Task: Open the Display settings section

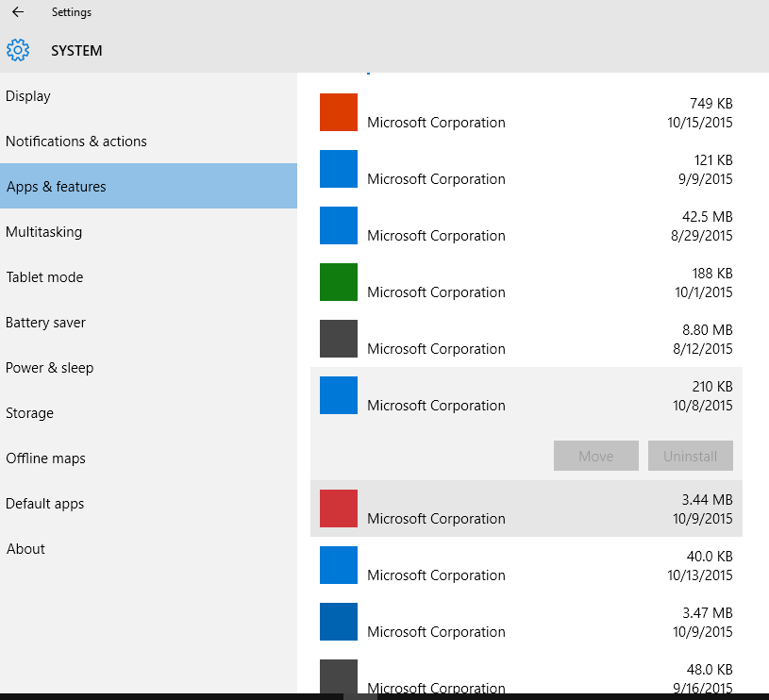Action: [x=148, y=96]
